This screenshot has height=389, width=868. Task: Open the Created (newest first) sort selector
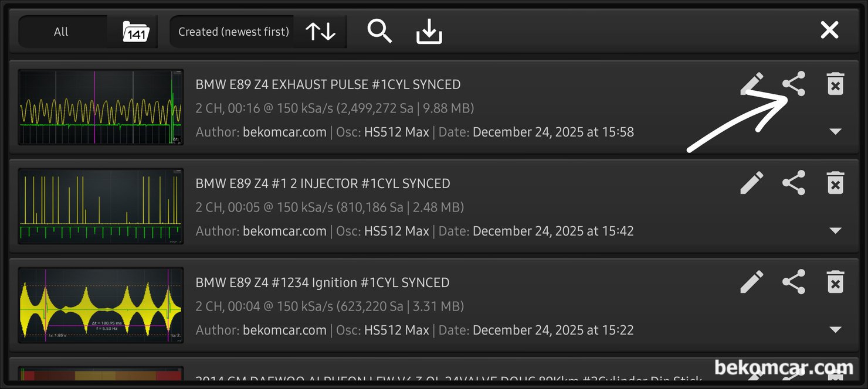233,32
